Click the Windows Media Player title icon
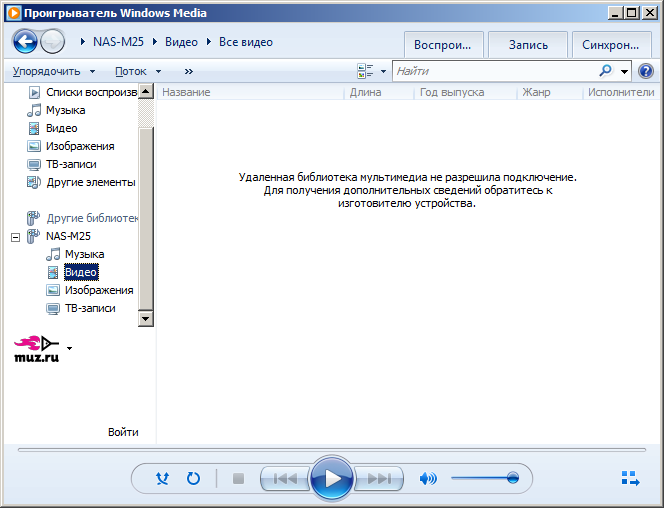Image resolution: width=664 pixels, height=508 pixels. (x=14, y=13)
